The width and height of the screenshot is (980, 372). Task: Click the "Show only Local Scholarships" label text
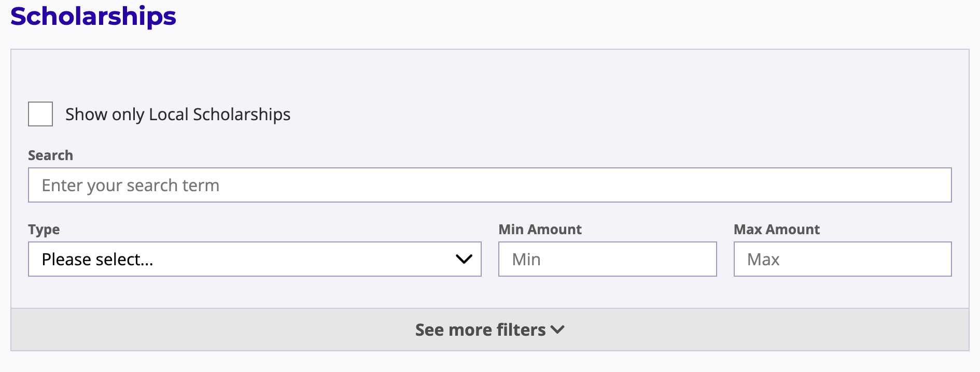[x=178, y=115]
